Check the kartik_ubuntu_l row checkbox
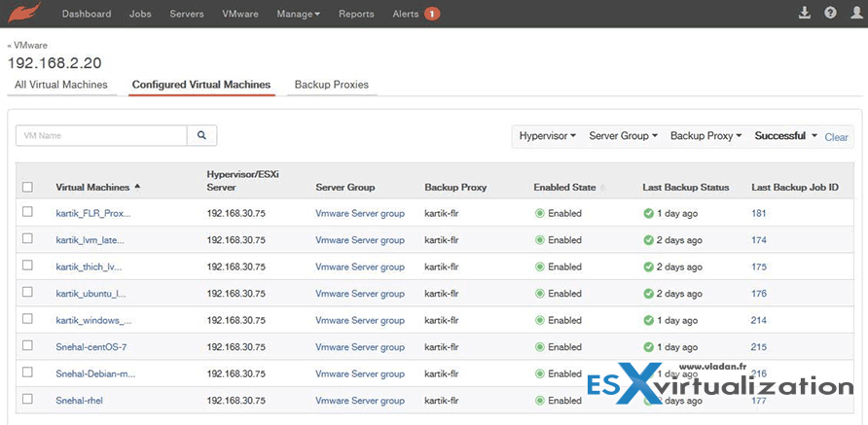This screenshot has height=425, width=868. point(27,292)
